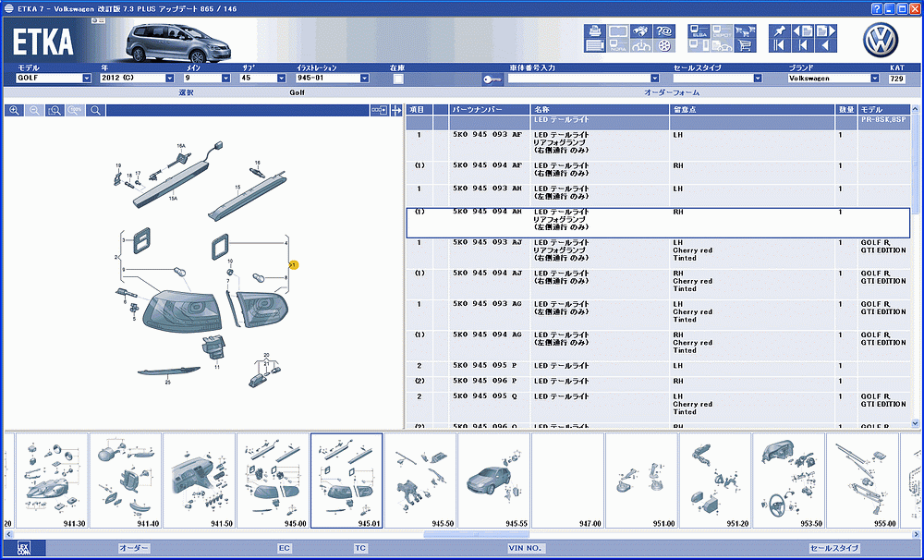Select thumbnail 941-50
Viewport: 924px width, 560px height.
click(200, 481)
